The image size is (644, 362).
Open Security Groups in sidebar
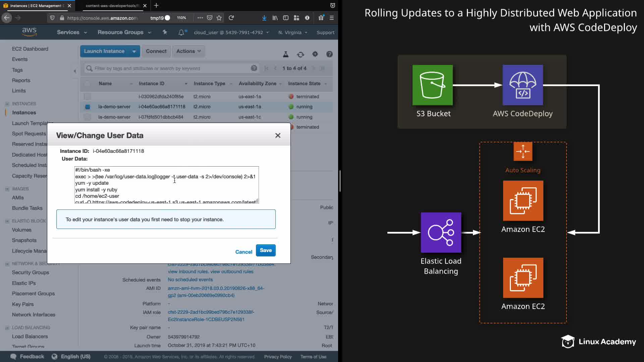pyautogui.click(x=31, y=273)
